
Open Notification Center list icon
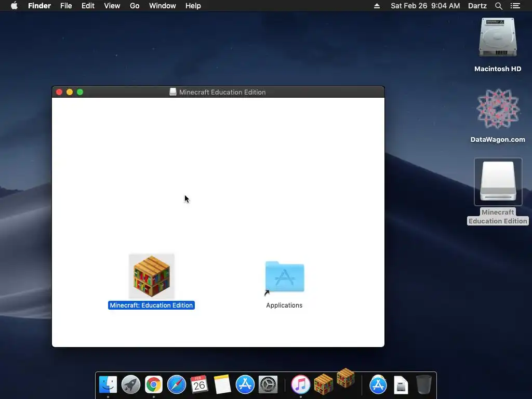(515, 6)
